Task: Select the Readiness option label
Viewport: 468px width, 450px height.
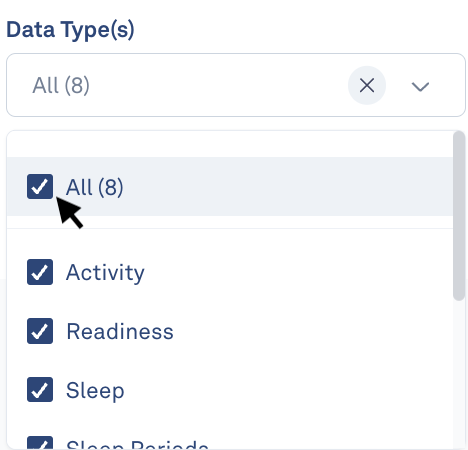Action: click(x=120, y=331)
